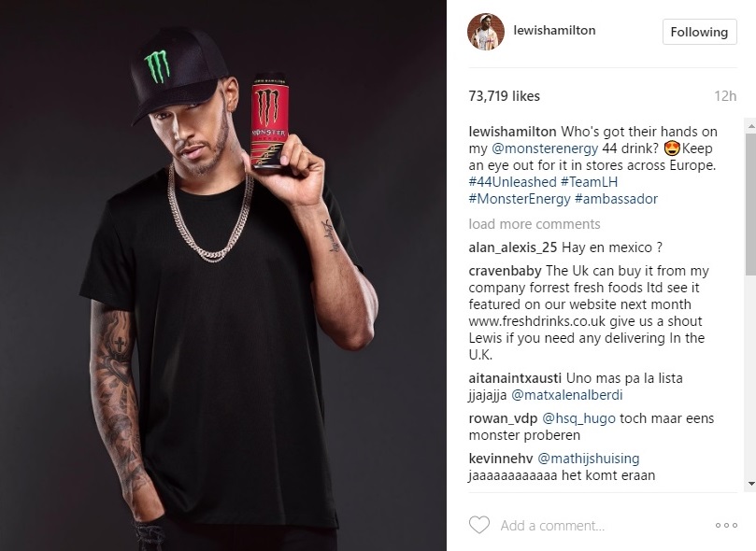Toggle the Following button
The image size is (756, 551).
tap(699, 32)
